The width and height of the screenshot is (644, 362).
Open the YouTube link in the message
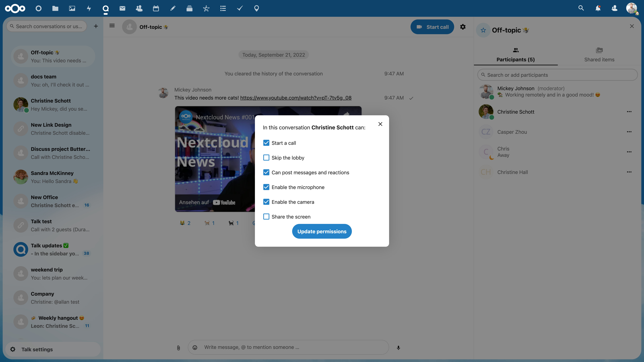point(296,98)
